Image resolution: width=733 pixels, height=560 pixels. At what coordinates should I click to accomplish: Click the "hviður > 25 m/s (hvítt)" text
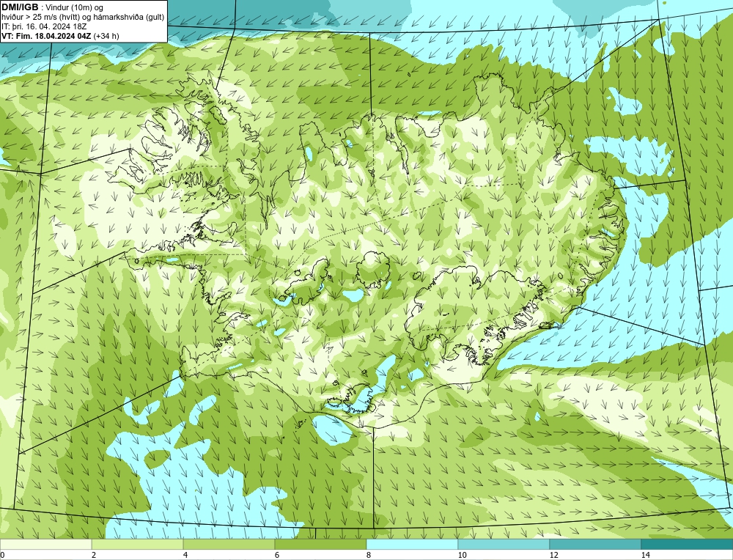coord(39,18)
